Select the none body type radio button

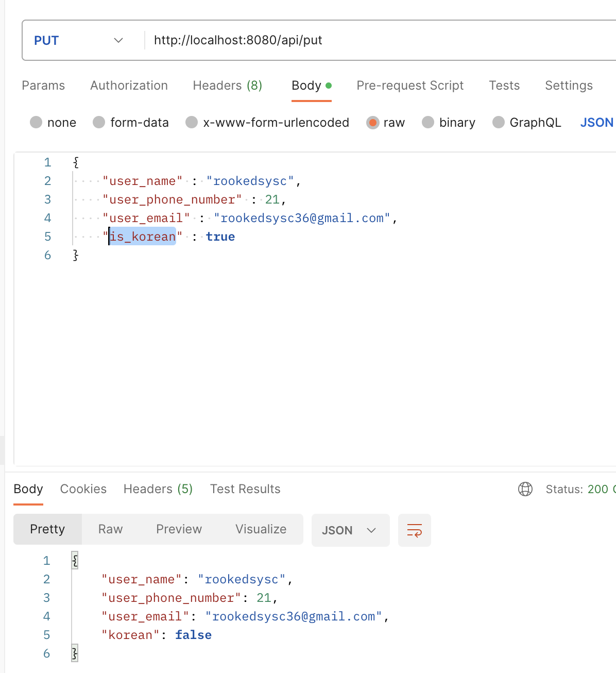pos(36,122)
